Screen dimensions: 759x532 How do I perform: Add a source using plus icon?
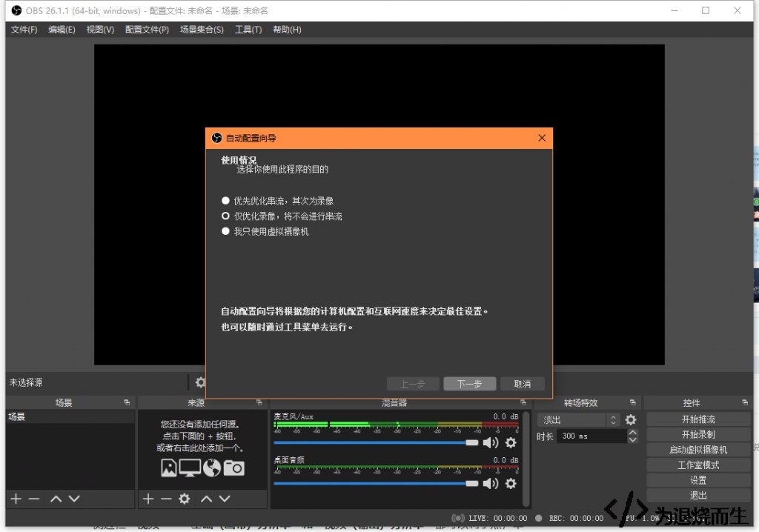148,499
